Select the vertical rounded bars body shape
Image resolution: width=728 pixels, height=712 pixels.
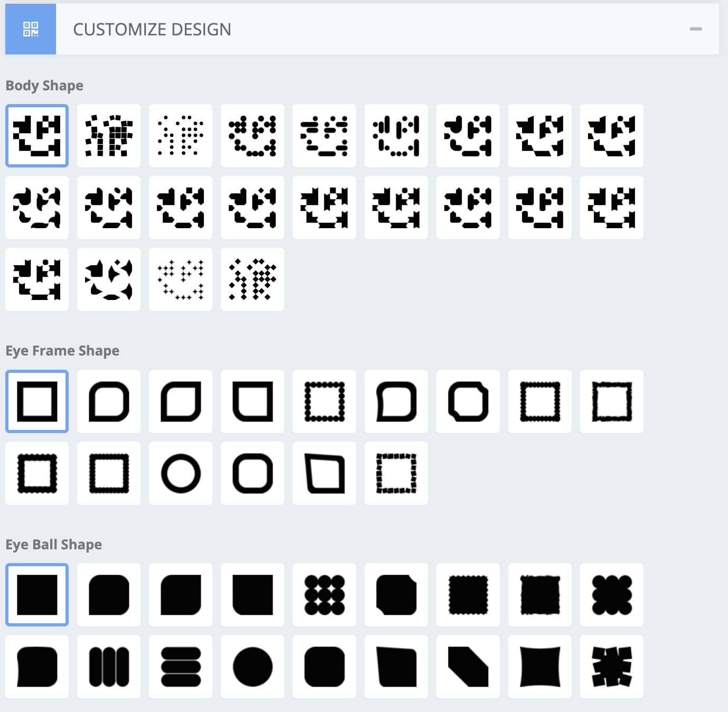click(x=396, y=136)
